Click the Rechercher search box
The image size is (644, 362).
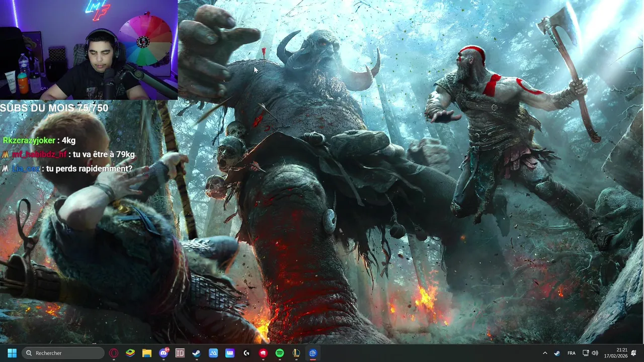pos(63,353)
